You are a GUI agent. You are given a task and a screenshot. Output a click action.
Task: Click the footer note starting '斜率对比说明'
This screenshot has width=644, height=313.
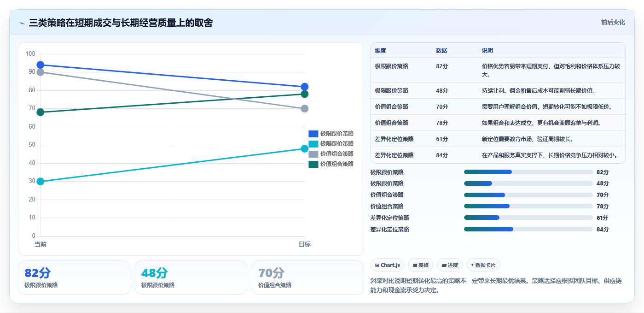[x=496, y=285]
